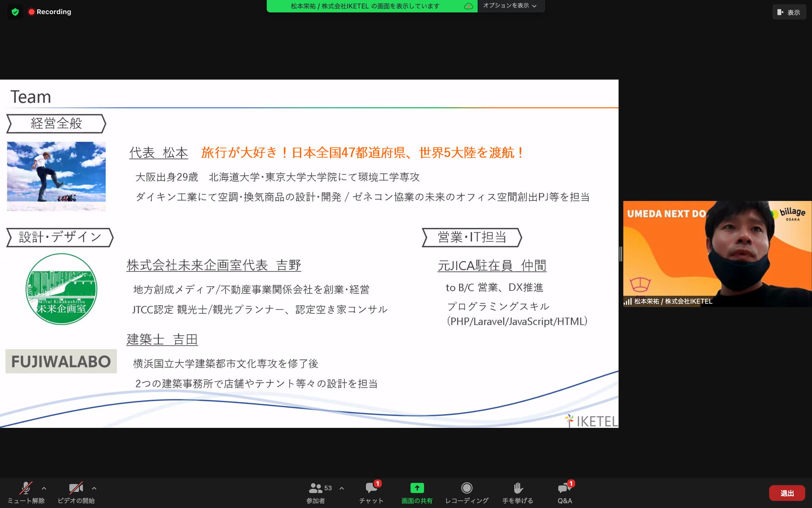
Task: Click the 表示 view button
Action: pos(789,12)
